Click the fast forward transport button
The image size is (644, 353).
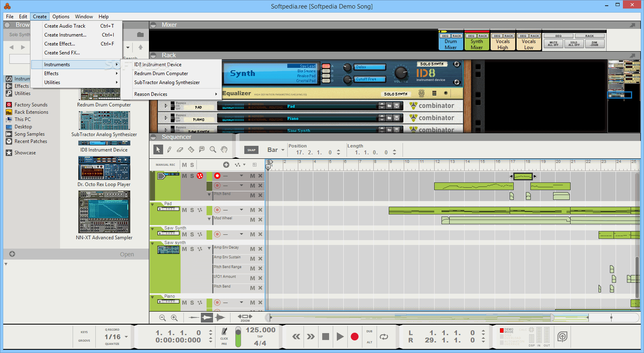coord(311,336)
